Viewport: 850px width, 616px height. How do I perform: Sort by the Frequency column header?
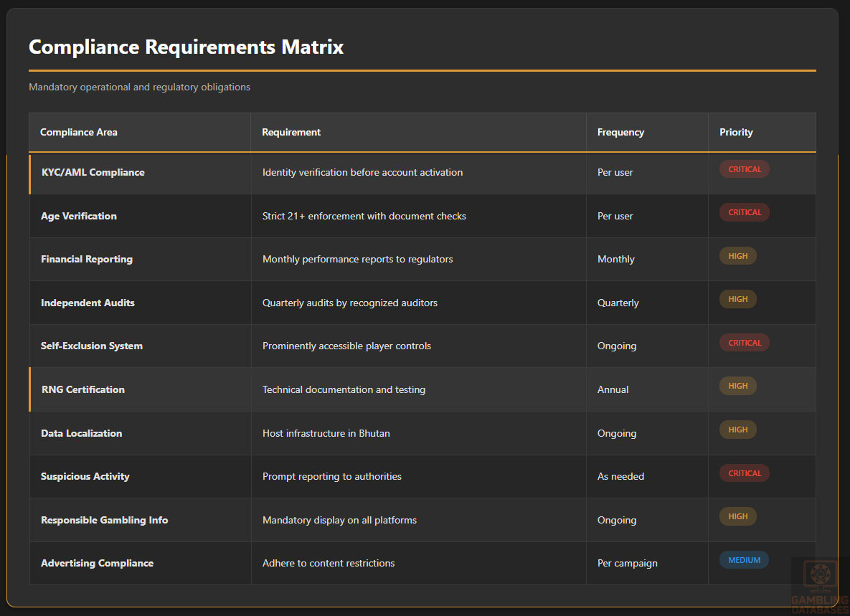click(x=620, y=132)
